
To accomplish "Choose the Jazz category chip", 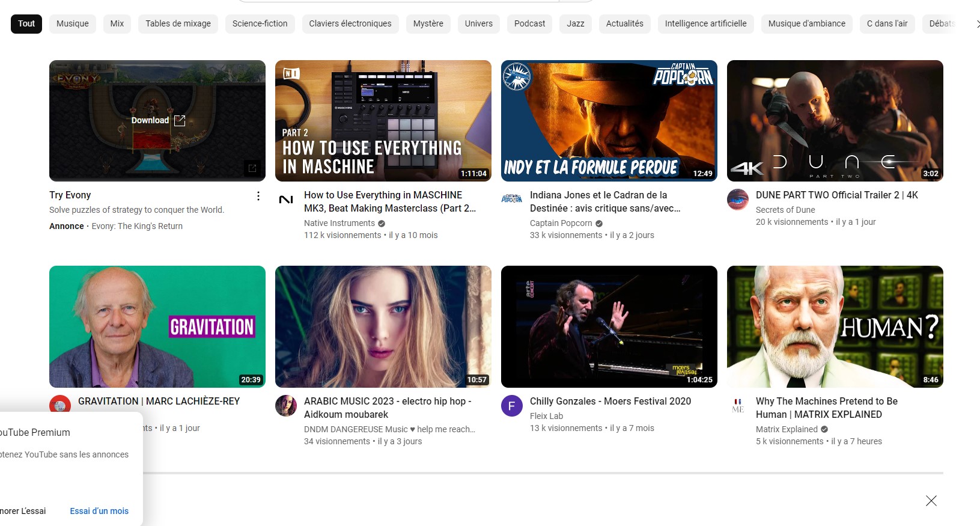I will [x=575, y=23].
